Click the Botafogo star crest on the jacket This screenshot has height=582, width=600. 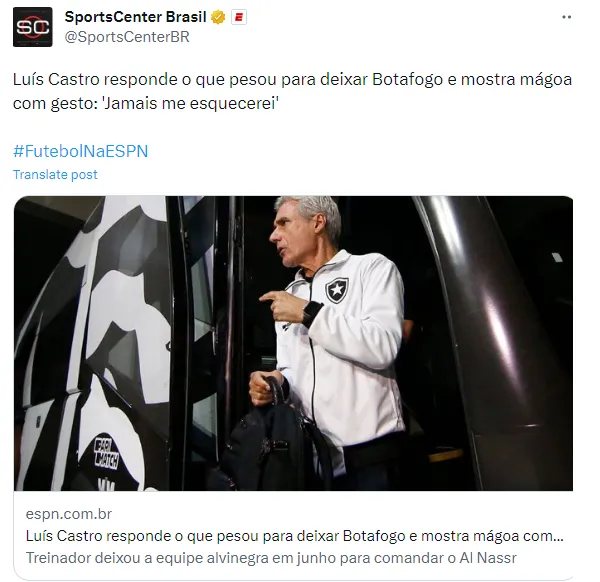point(337,290)
